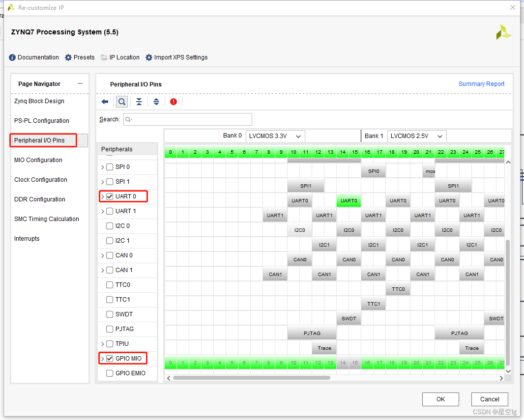Screen dimensions: 524x420
Task: Enable the I2C 1 checkbox
Action: pos(110,241)
